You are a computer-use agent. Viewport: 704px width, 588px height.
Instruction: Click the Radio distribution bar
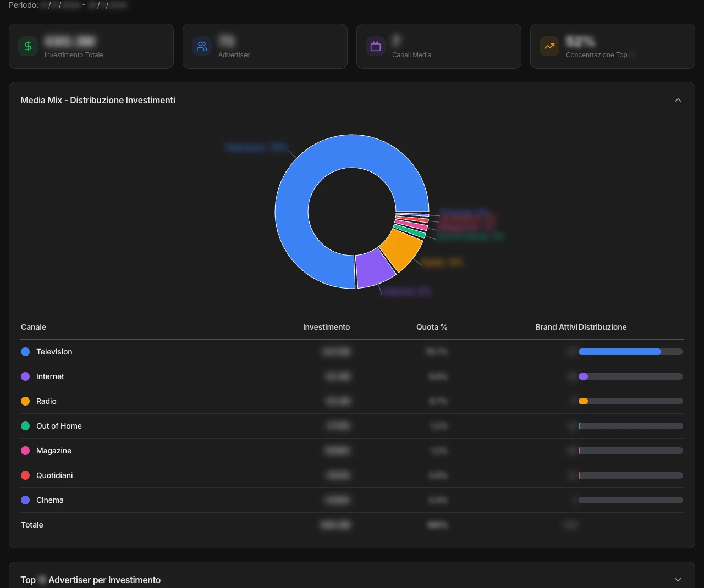click(631, 401)
